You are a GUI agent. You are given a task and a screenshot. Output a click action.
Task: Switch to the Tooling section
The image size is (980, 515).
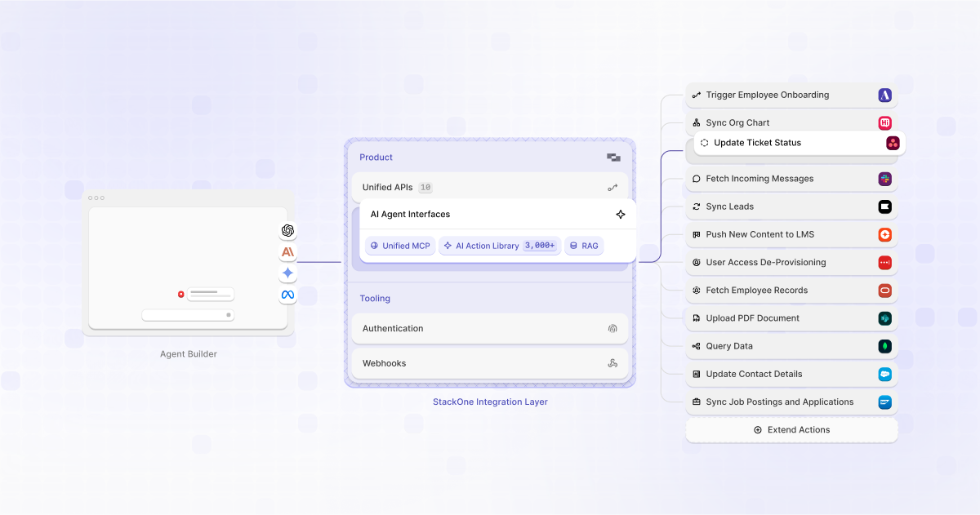(x=375, y=298)
